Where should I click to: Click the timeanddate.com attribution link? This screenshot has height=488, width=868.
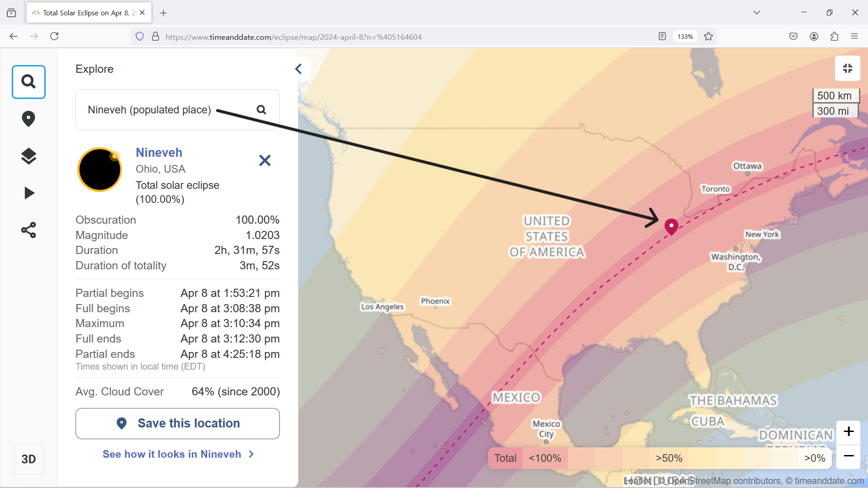coord(829,481)
